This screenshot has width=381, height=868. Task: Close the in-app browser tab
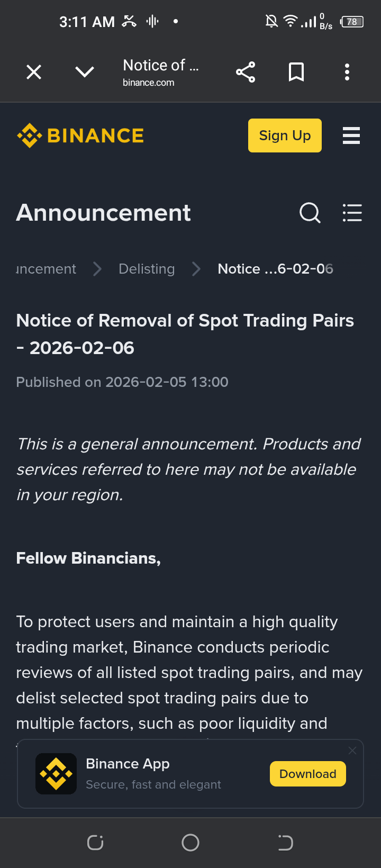34,72
